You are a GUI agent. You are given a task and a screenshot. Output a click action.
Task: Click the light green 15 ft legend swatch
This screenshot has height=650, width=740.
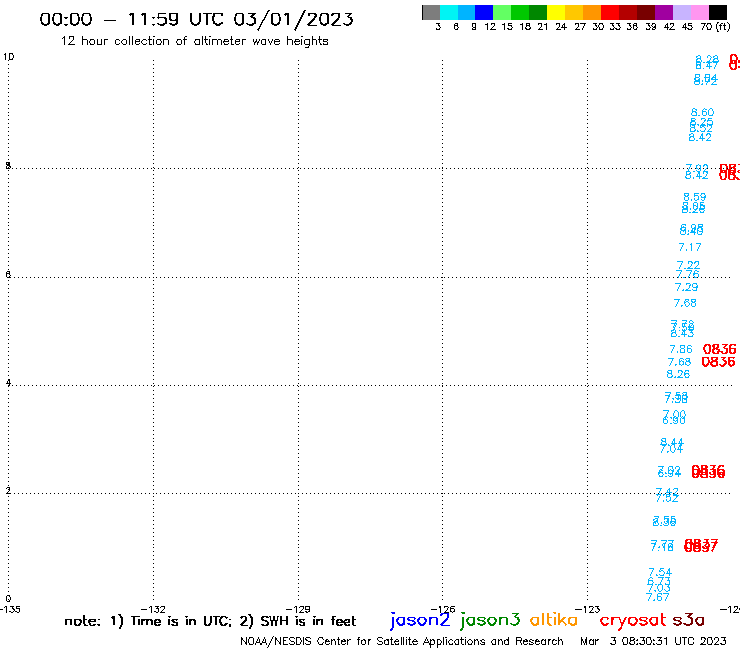coord(502,12)
